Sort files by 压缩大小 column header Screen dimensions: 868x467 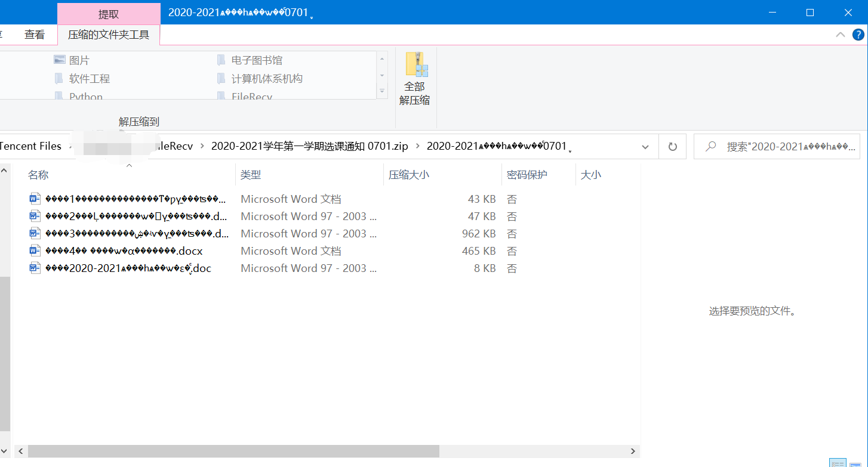pyautogui.click(x=409, y=175)
